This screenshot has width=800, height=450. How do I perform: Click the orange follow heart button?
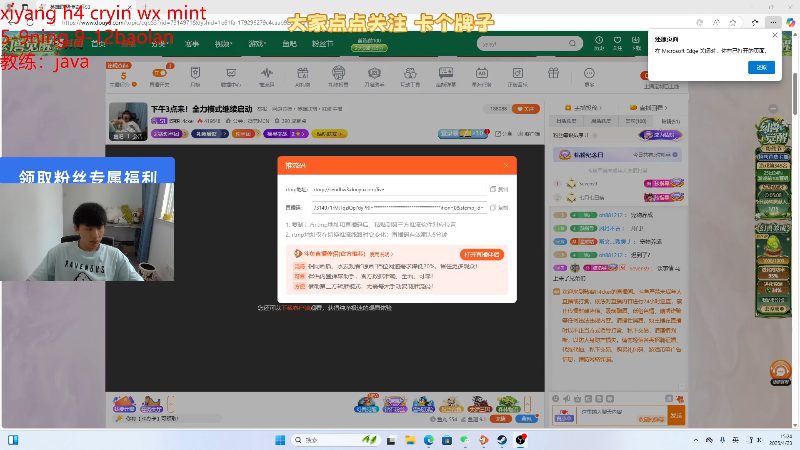(526, 109)
